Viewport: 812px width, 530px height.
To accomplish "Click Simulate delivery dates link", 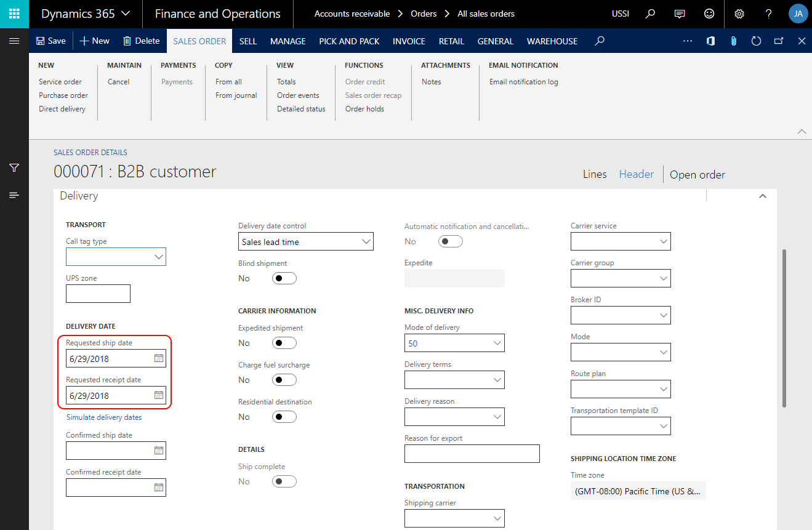I will point(104,417).
